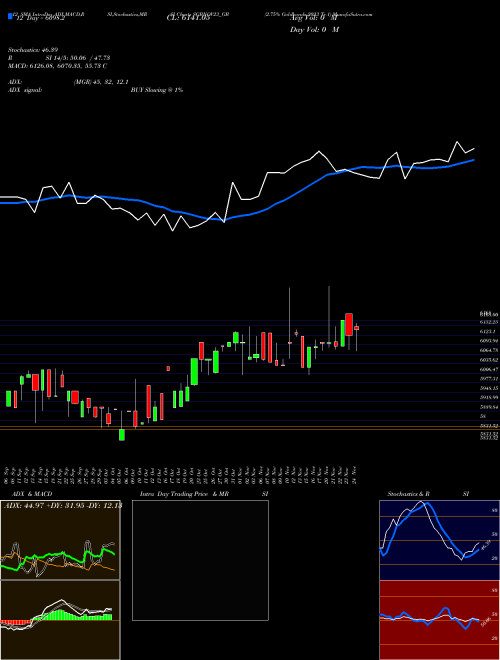
Task: Click the 'Stochastics: 46.39' reading
Action: click(x=32, y=50)
